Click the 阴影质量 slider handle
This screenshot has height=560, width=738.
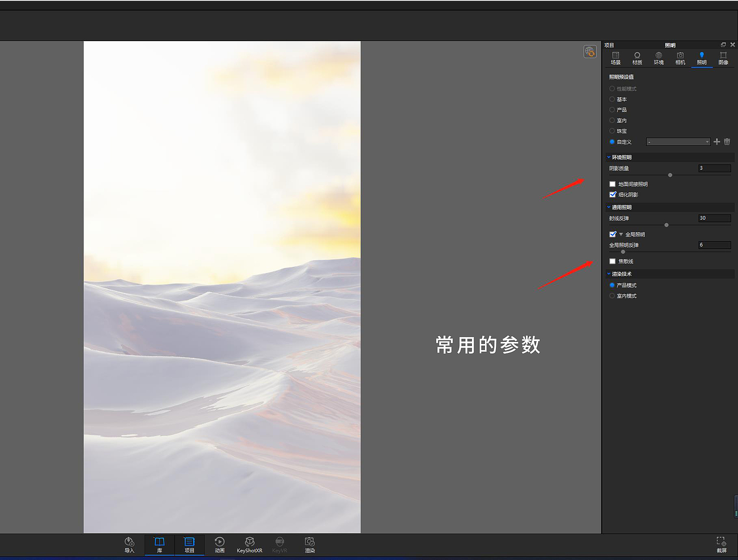coord(670,175)
